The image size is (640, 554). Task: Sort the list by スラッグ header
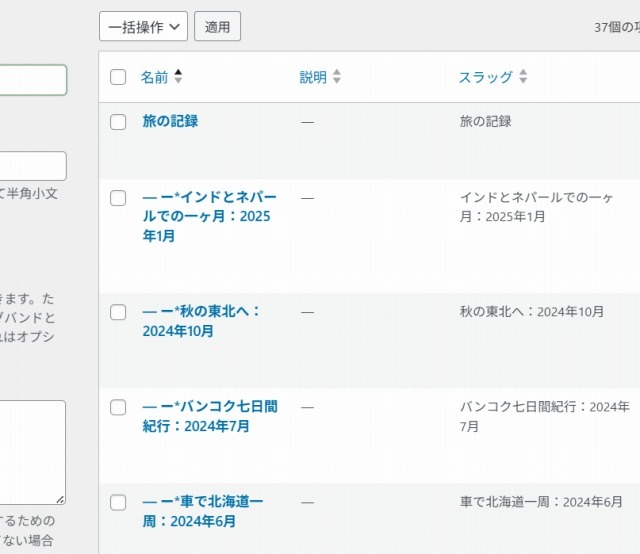485,77
